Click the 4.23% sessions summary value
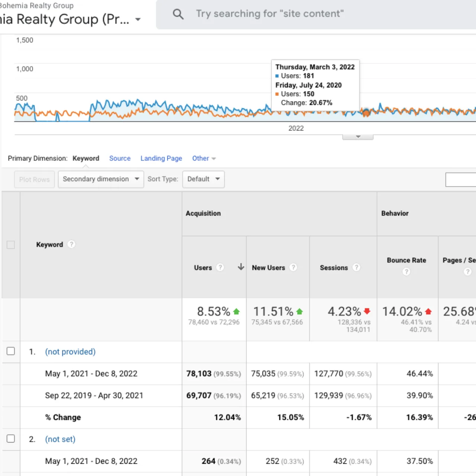 click(x=344, y=311)
